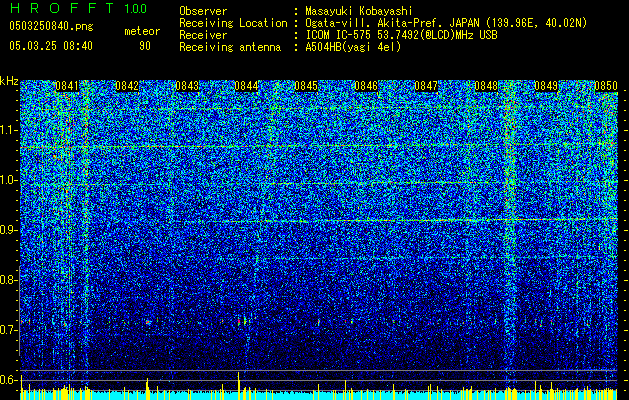Select the 0842 time label

pyautogui.click(x=127, y=86)
